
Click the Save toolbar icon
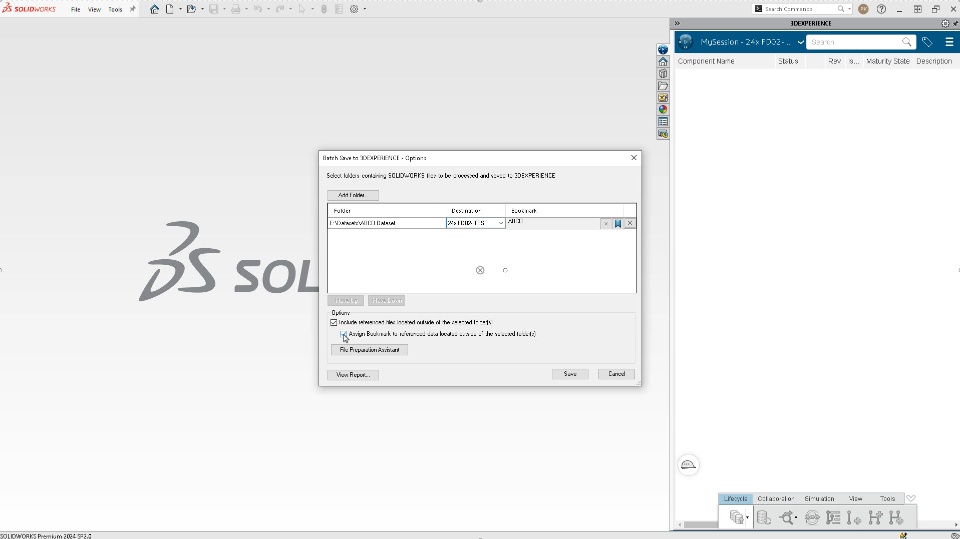click(x=213, y=9)
